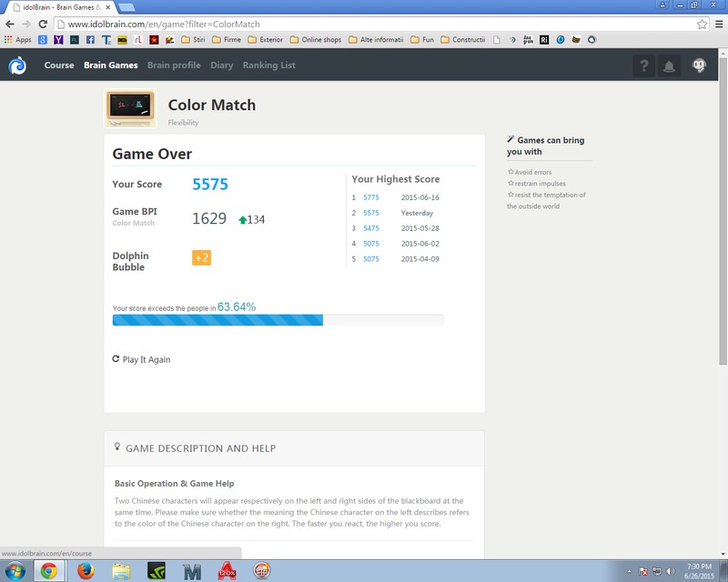Image resolution: width=728 pixels, height=582 pixels.
Task: Open a new tab button
Action: (x=126, y=7)
